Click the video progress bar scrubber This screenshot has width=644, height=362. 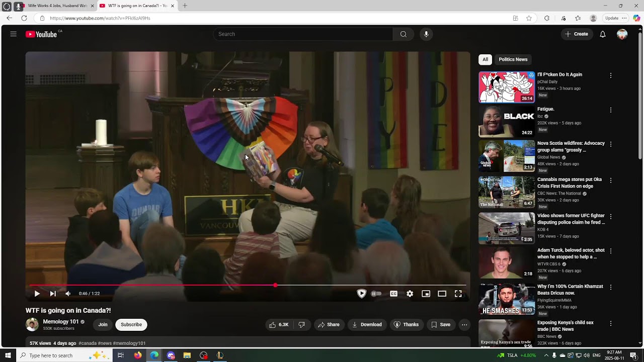(275, 285)
